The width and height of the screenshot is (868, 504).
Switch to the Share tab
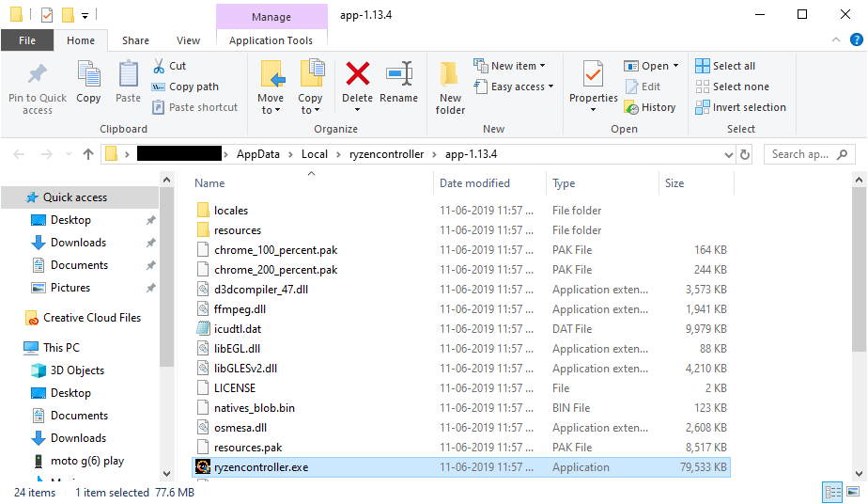tap(135, 40)
